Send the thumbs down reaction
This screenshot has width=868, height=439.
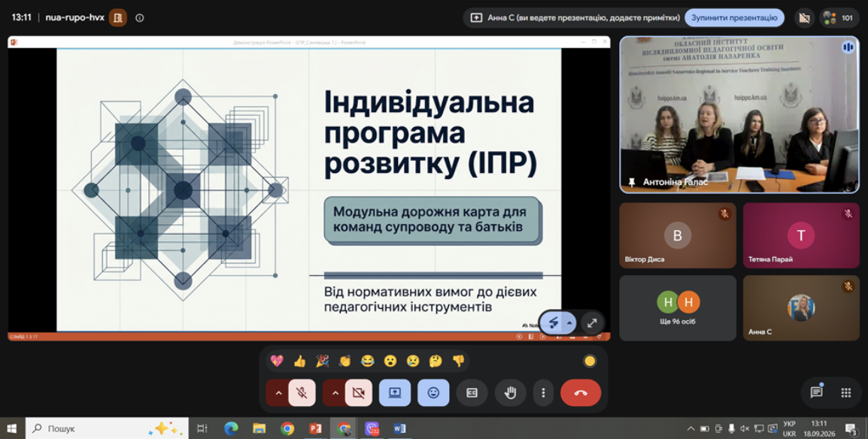pos(458,361)
